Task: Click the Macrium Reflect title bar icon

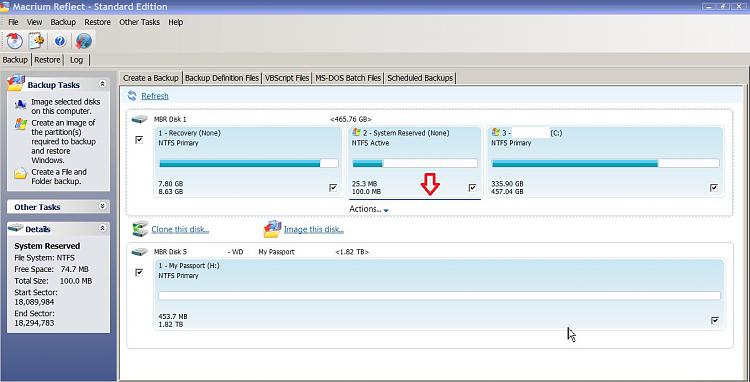Action: [x=4, y=6]
